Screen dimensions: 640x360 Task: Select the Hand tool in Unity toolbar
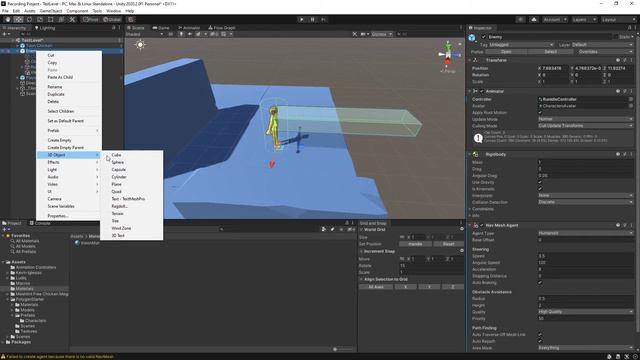coord(8,19)
